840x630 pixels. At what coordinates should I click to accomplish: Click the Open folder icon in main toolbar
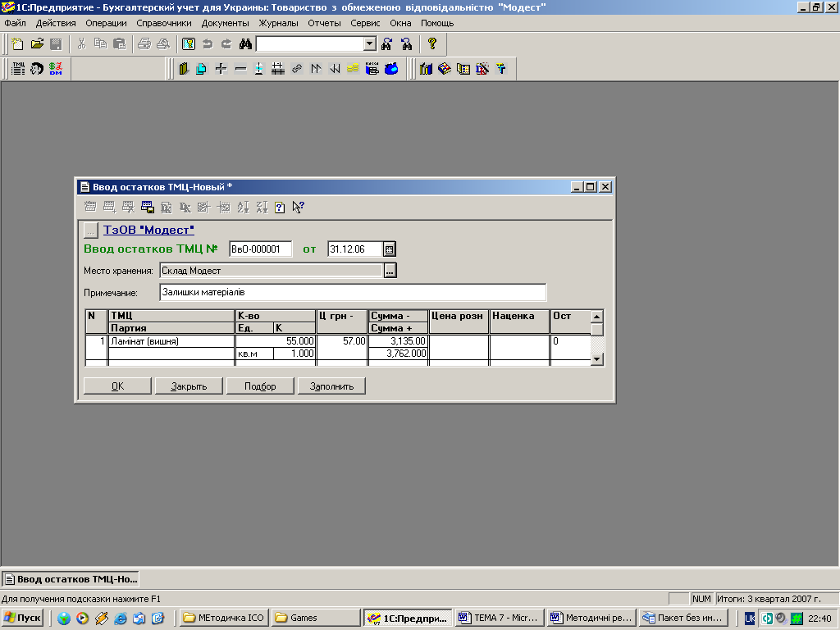coord(37,44)
